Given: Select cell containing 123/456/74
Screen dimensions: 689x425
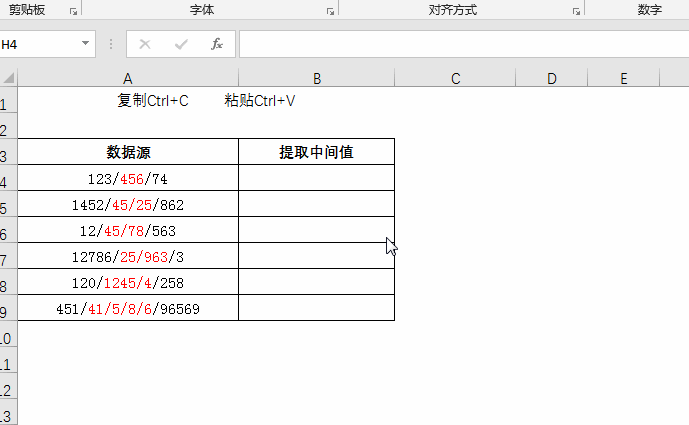Looking at the screenshot, I should click(x=128, y=178).
